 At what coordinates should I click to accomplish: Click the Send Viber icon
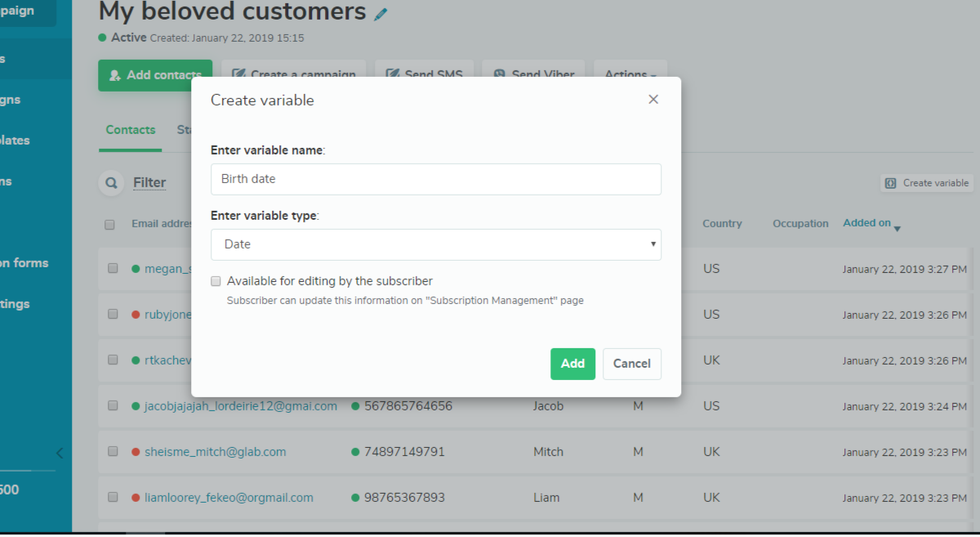point(499,74)
